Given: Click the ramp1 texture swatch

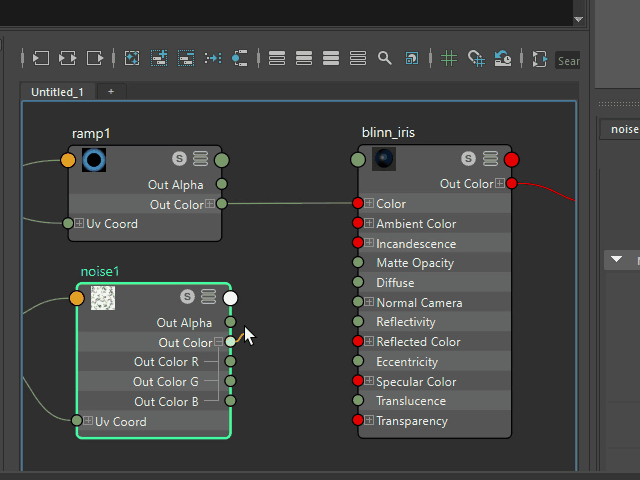Looking at the screenshot, I should click(x=95, y=159).
